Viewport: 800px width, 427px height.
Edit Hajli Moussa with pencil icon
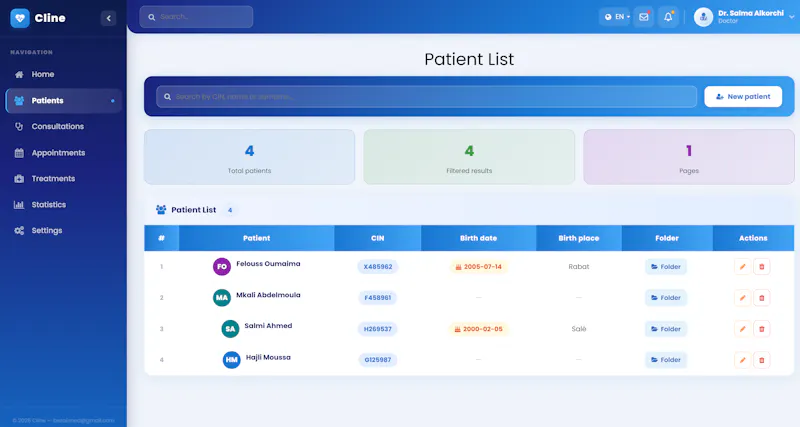click(x=742, y=360)
